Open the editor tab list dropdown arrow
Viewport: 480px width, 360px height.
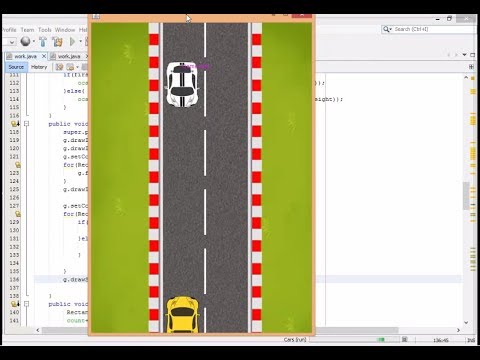pos(464,55)
